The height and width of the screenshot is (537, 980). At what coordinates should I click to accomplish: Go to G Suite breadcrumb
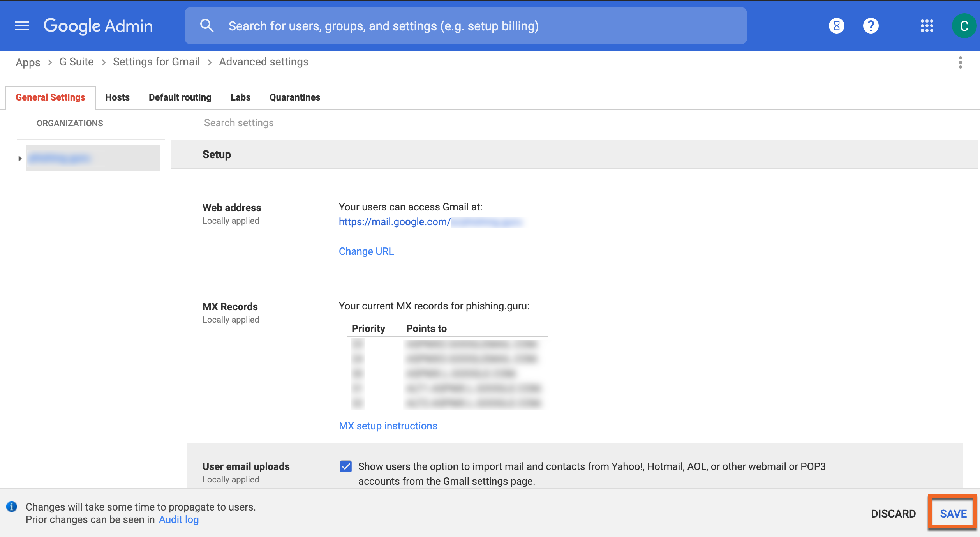76,62
